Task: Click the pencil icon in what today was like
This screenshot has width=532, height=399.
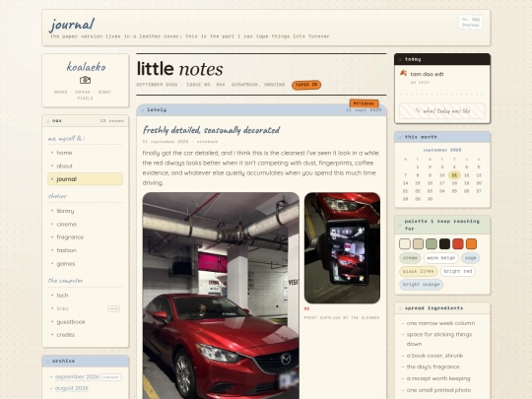Action: point(418,110)
